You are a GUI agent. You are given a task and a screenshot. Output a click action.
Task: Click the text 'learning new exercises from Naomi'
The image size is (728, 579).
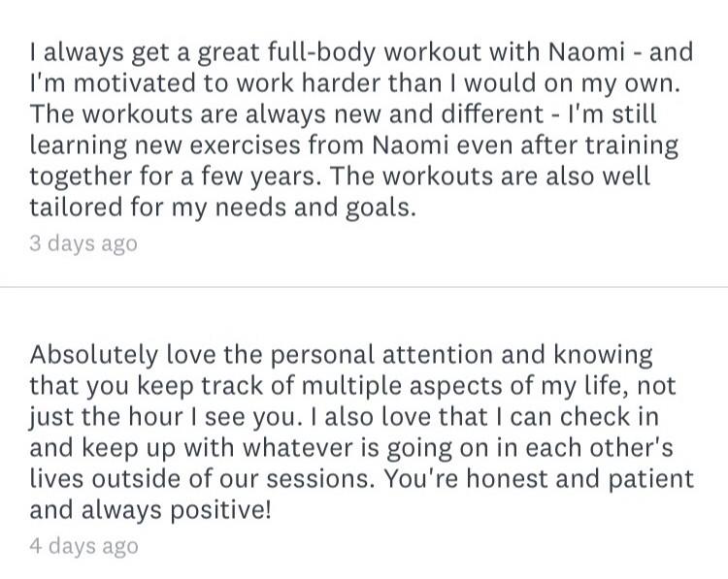coord(239,145)
